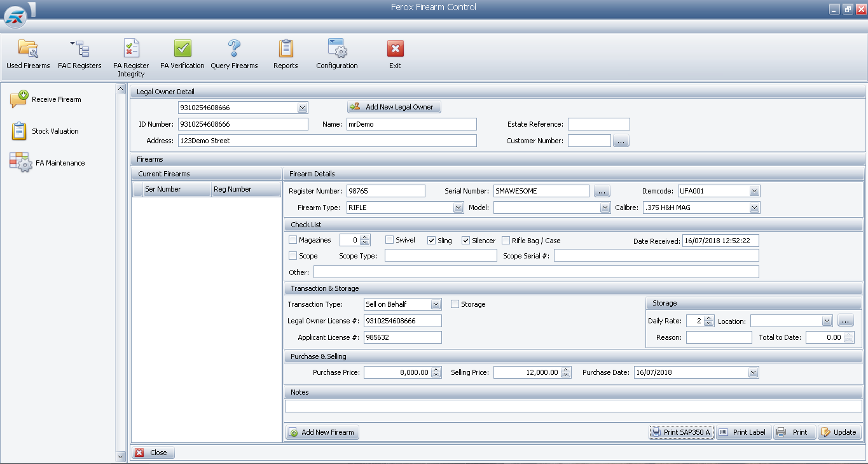Tick the Rifle Bag / Case checkbox
The height and width of the screenshot is (464, 868).
coord(506,240)
